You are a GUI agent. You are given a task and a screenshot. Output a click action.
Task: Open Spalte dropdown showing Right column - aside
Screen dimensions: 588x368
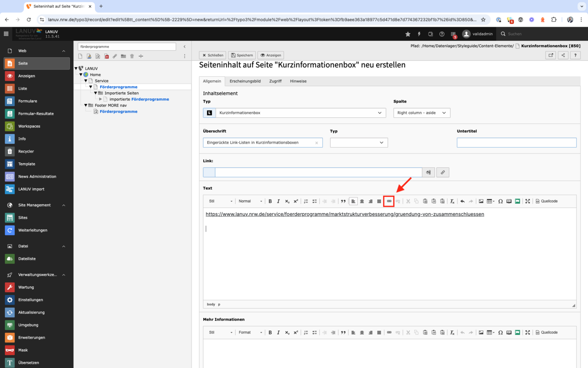pos(422,113)
